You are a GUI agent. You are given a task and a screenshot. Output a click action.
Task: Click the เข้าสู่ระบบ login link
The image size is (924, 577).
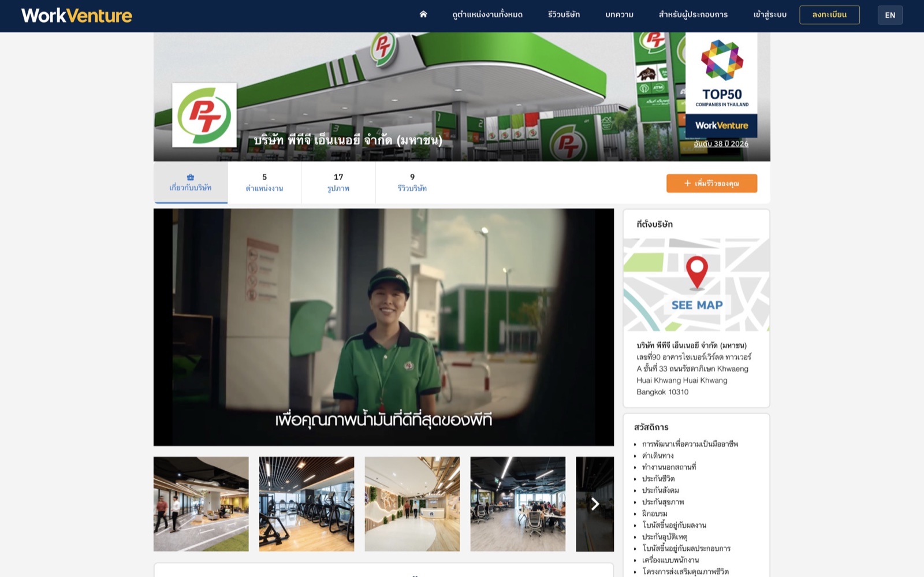[x=770, y=15]
